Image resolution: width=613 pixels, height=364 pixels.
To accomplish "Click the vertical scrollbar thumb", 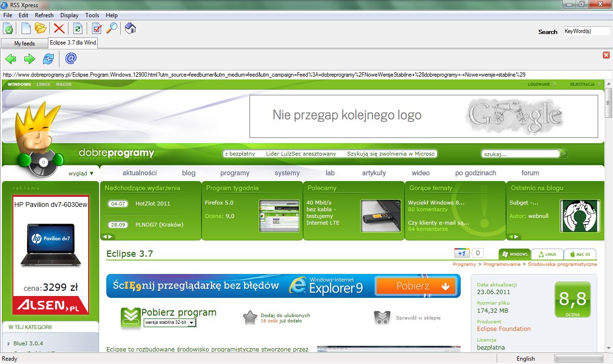I will point(608,103).
